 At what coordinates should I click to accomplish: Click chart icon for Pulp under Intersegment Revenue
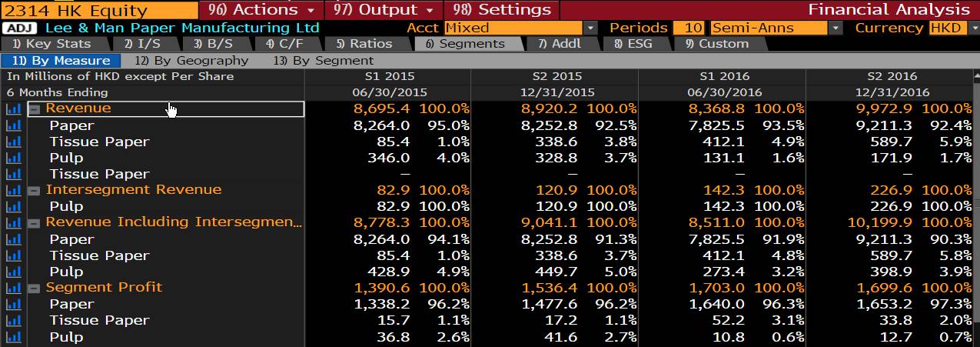pos(13,206)
